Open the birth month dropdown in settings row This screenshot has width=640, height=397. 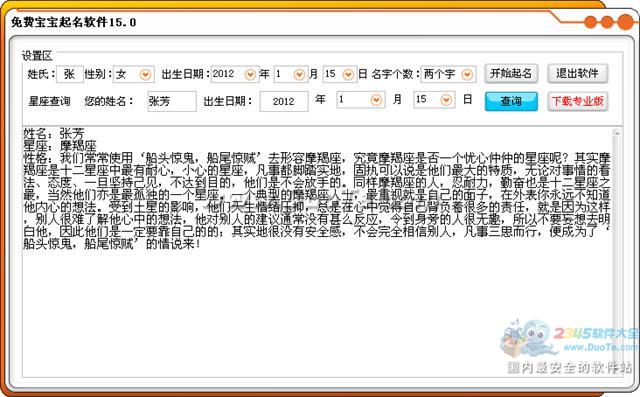(x=299, y=75)
